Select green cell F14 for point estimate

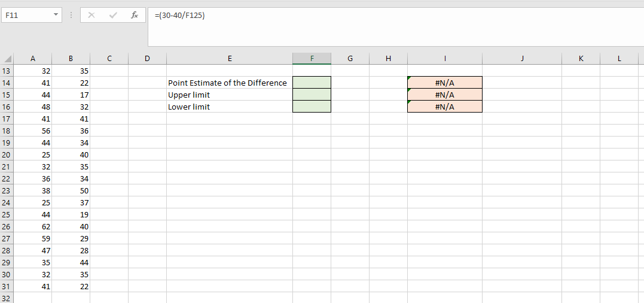312,83
